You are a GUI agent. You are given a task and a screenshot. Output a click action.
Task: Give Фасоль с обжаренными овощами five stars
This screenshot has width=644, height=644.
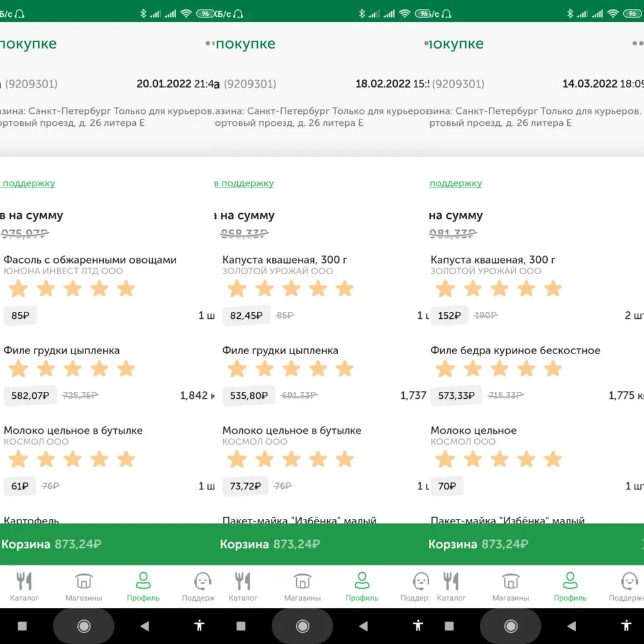[x=126, y=289]
